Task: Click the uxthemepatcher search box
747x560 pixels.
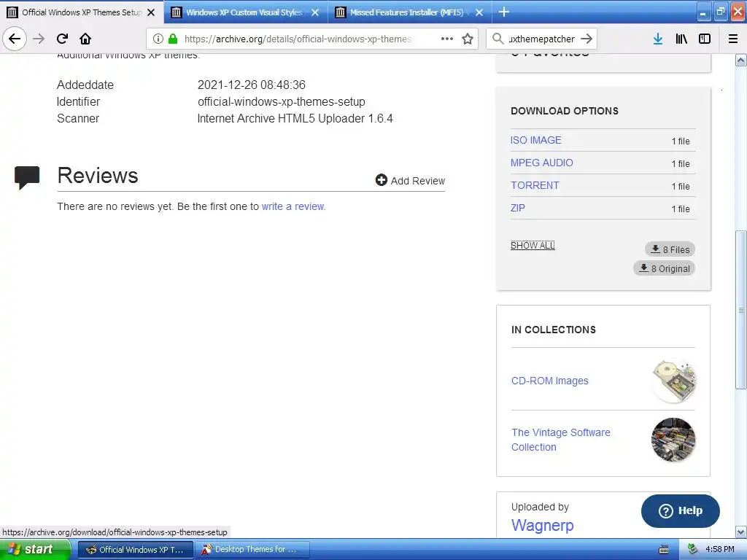Action: 542,39
